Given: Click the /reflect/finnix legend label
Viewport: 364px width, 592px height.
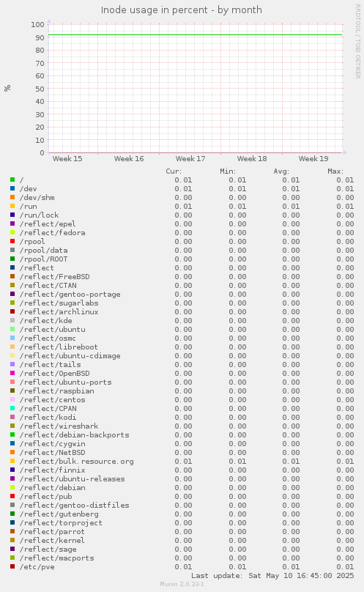Looking at the screenshot, I should point(53,470).
